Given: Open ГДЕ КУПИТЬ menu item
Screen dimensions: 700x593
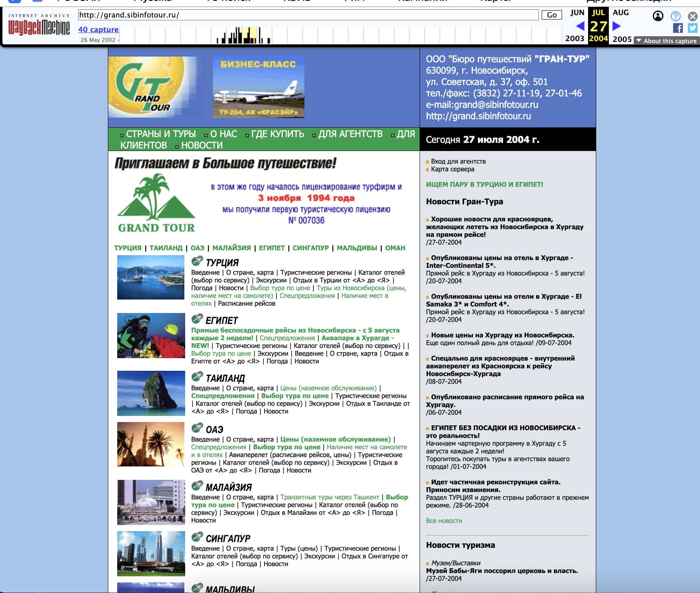Looking at the screenshot, I should 278,134.
